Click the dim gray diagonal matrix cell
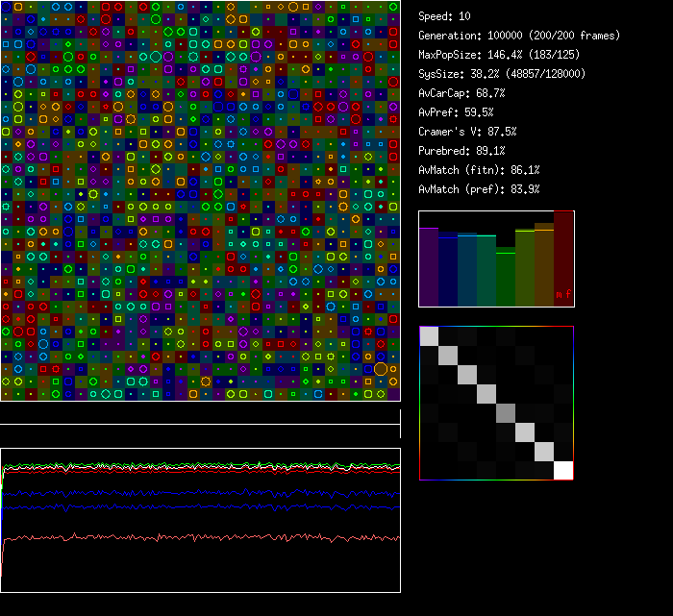673x616 pixels. (x=506, y=413)
